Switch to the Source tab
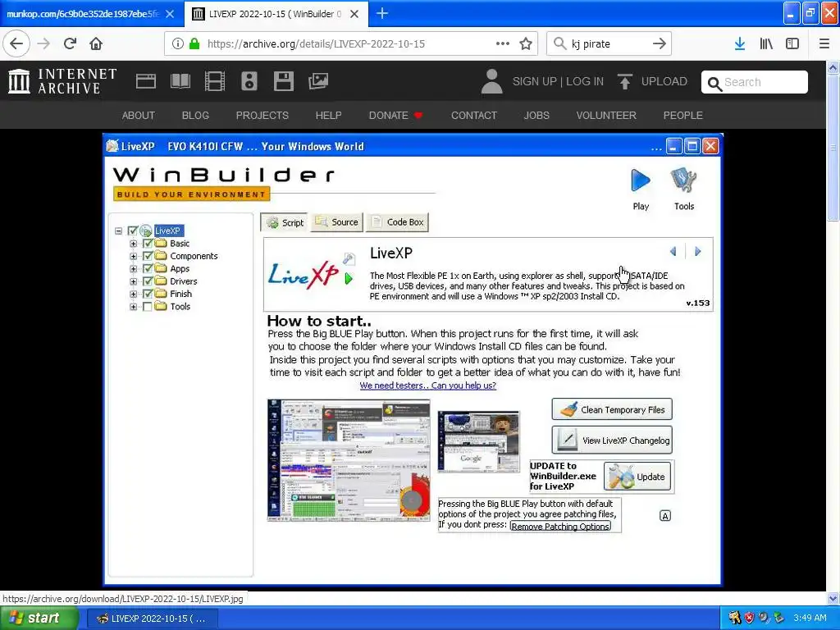 [x=336, y=221]
